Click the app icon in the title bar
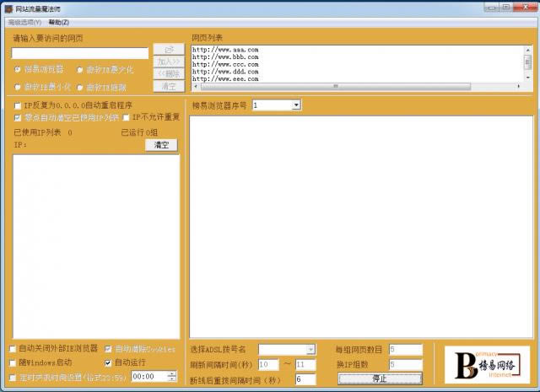Viewport: 540px width, 392px height. click(8, 8)
